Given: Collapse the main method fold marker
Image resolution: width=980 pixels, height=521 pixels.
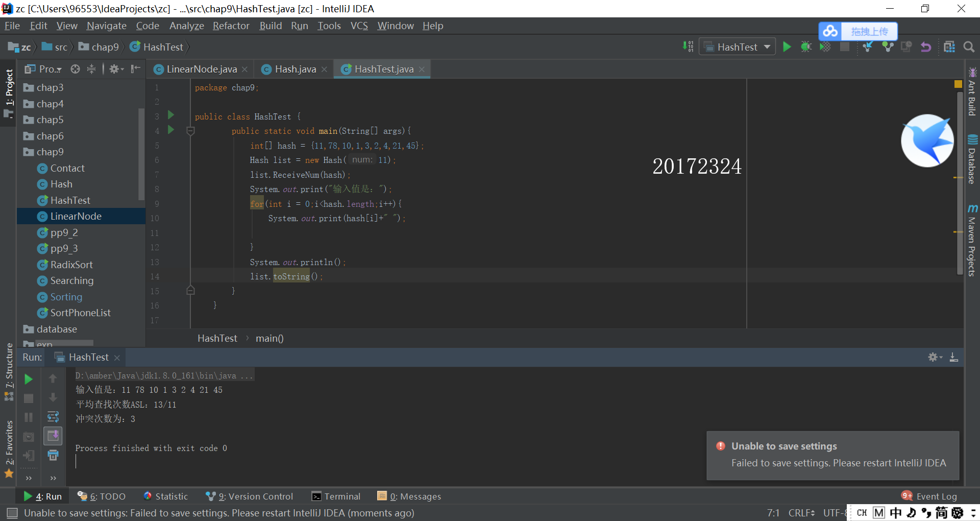Looking at the screenshot, I should click(190, 131).
